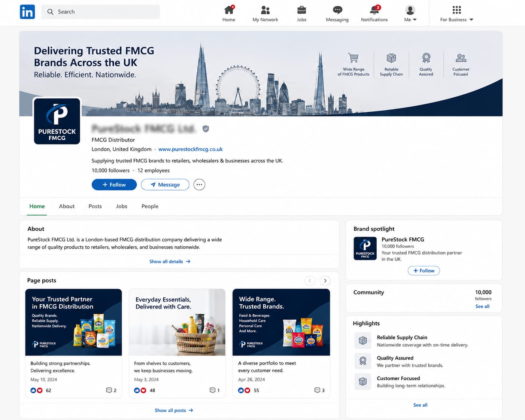Open comments on the Apr 26 post
The height and width of the screenshot is (420, 525).
(319, 390)
